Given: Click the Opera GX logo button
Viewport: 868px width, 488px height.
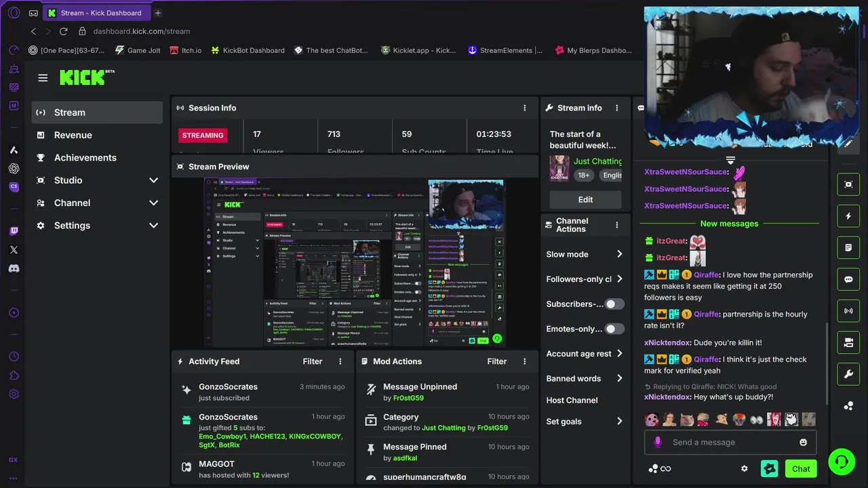Looking at the screenshot, I should [x=14, y=12].
